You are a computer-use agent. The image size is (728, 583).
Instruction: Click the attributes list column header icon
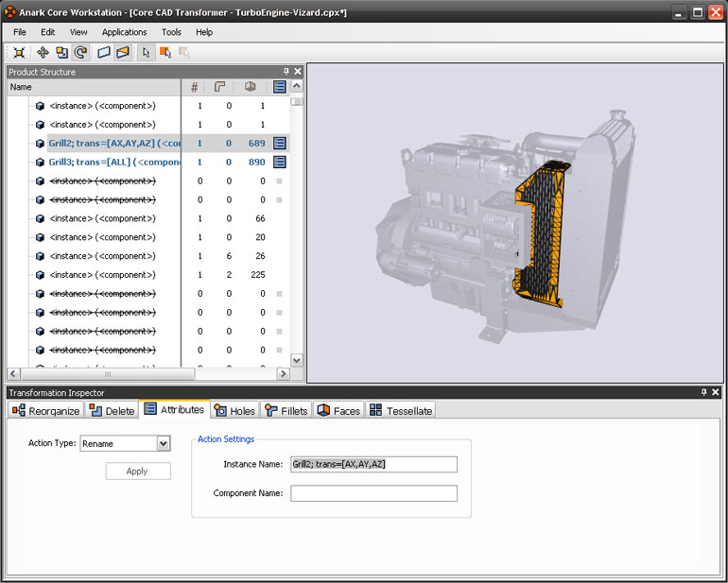(x=280, y=87)
